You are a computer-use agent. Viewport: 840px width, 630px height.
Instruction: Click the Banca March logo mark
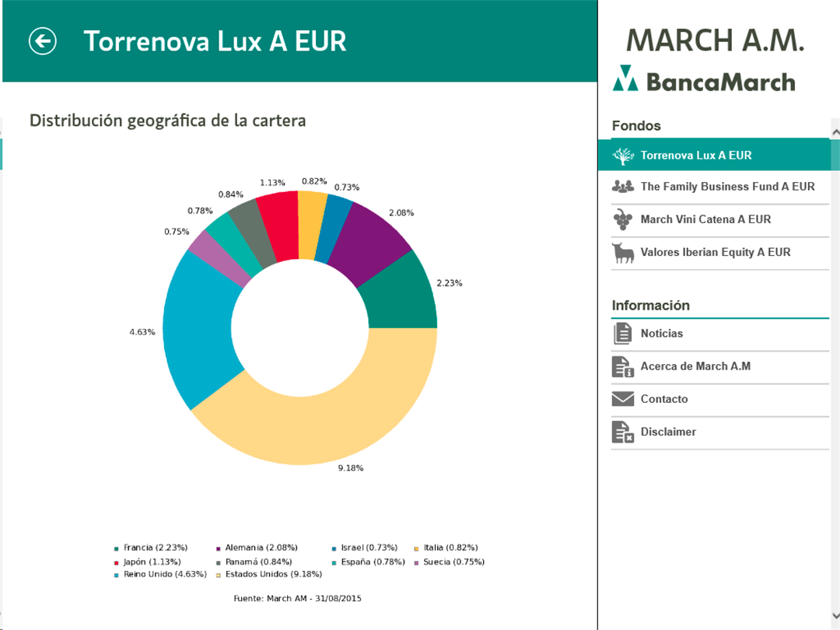[x=625, y=79]
